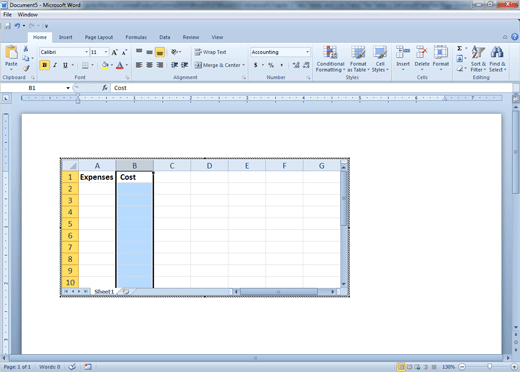The height and width of the screenshot is (372, 520).
Task: Select cell A1 containing Expenses
Action: point(97,177)
